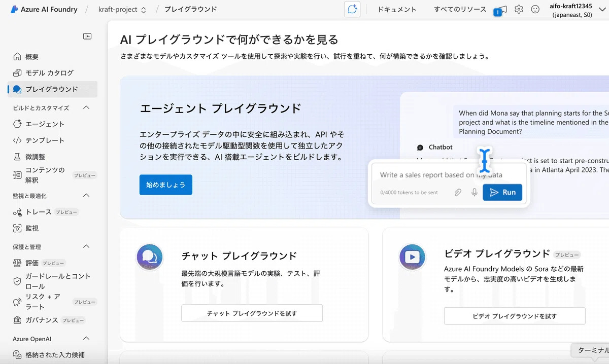Click the トレース icon in sidebar

coord(17,212)
